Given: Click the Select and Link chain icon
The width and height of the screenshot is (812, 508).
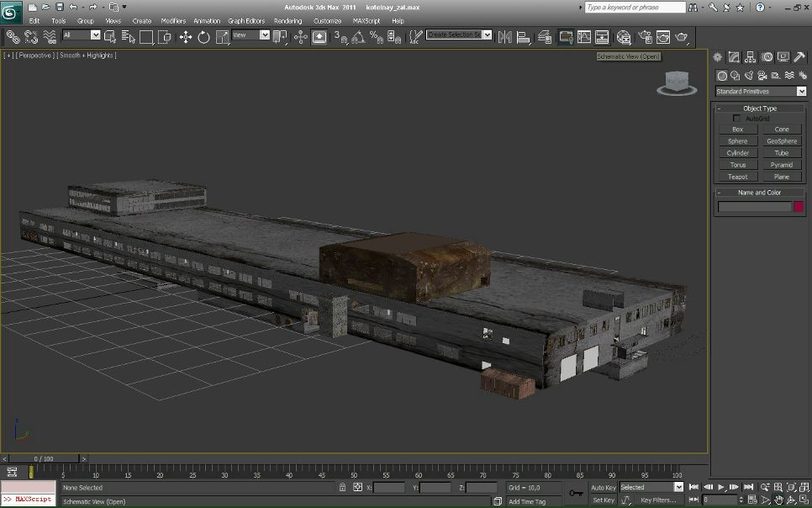Looking at the screenshot, I should coord(13,37).
